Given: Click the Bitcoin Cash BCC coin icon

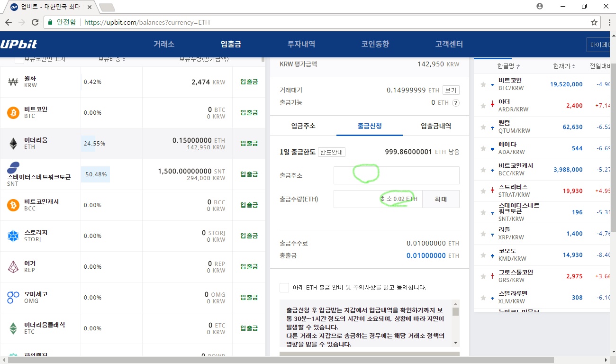Looking at the screenshot, I should point(13,205).
